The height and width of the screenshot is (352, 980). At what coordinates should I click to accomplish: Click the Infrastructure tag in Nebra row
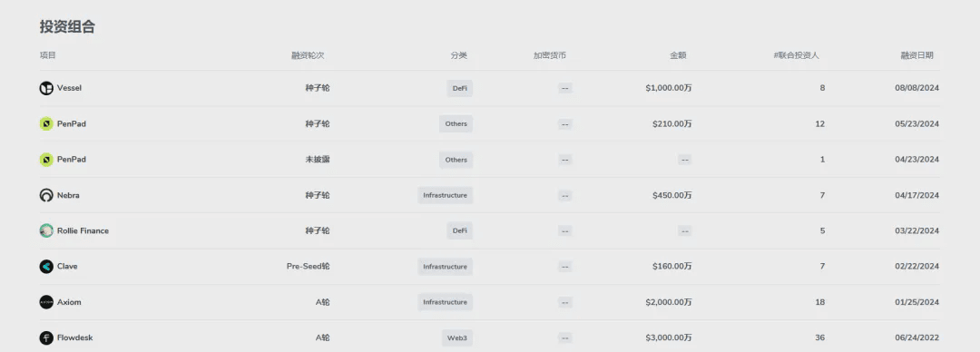coord(445,195)
